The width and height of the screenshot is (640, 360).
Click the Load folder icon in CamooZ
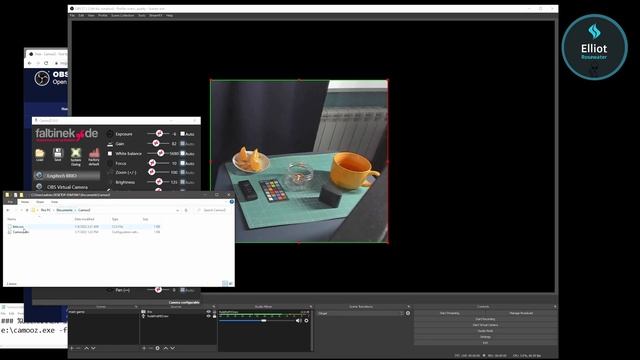tap(40, 153)
